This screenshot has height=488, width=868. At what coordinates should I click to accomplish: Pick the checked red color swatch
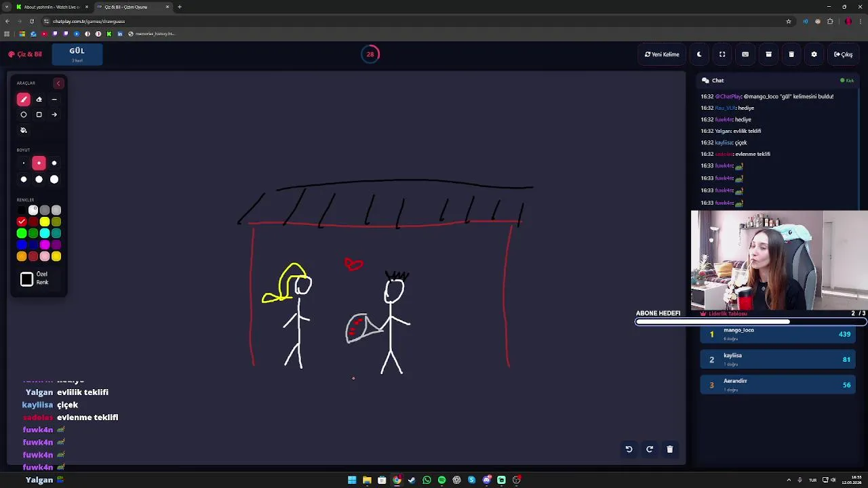[22, 222]
